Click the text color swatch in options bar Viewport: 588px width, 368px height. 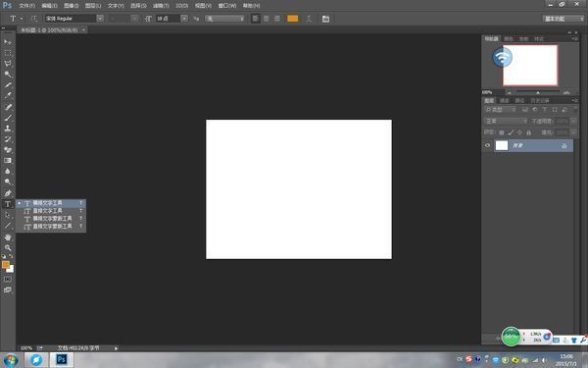point(292,19)
